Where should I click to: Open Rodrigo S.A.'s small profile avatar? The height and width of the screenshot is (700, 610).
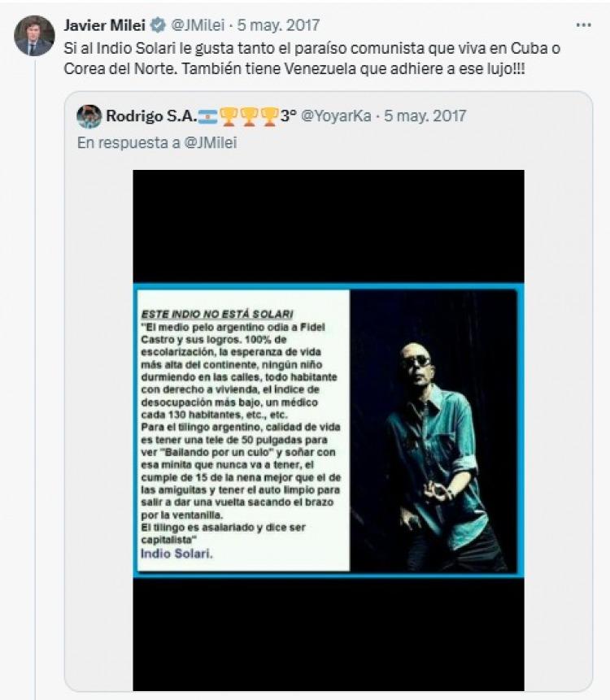click(x=89, y=116)
